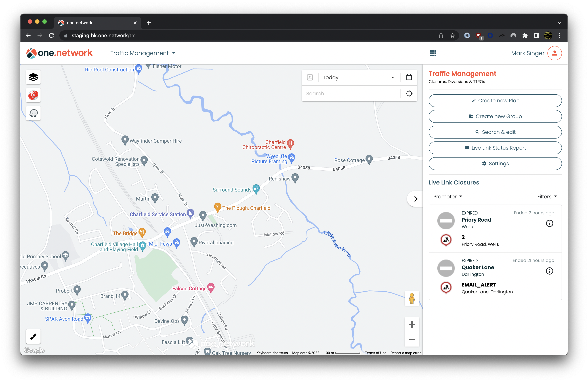The width and height of the screenshot is (588, 382).
Task: Click roadworks sign icon for Priory Road, Wells
Action: pyautogui.click(x=446, y=240)
